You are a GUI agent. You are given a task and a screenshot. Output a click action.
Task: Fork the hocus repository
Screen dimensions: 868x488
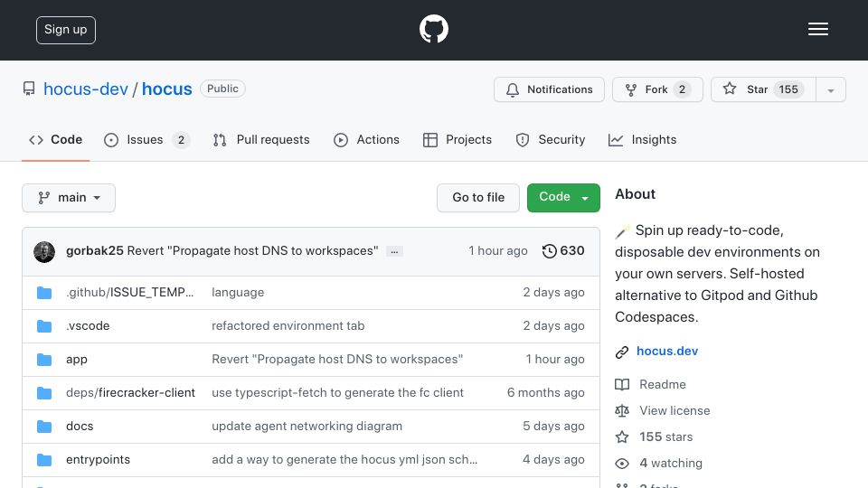point(657,89)
